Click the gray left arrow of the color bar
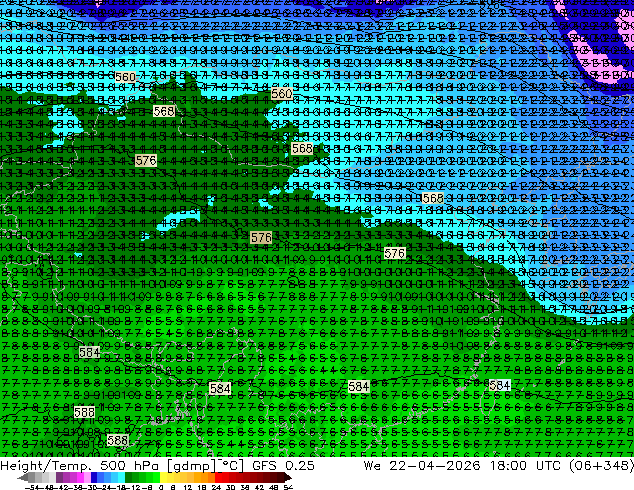This screenshot has width=634, height=490. tap(23, 477)
